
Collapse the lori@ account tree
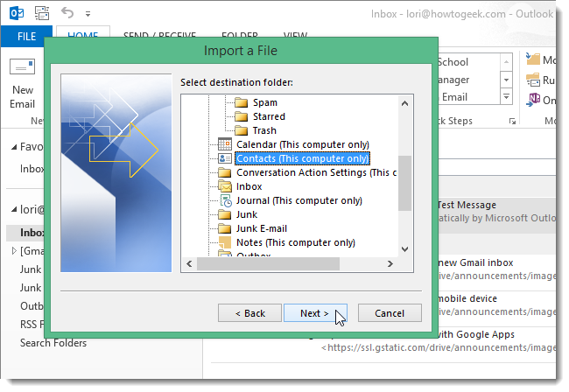coord(14,209)
